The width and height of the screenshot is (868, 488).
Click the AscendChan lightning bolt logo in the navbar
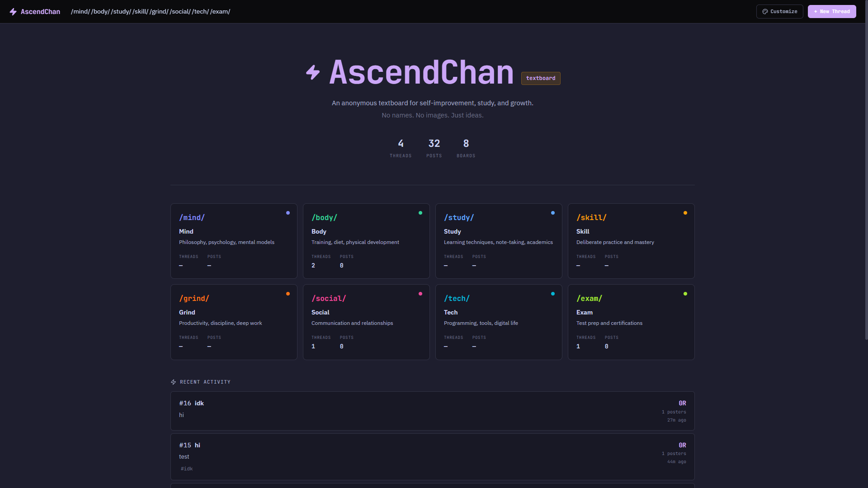[x=13, y=12]
